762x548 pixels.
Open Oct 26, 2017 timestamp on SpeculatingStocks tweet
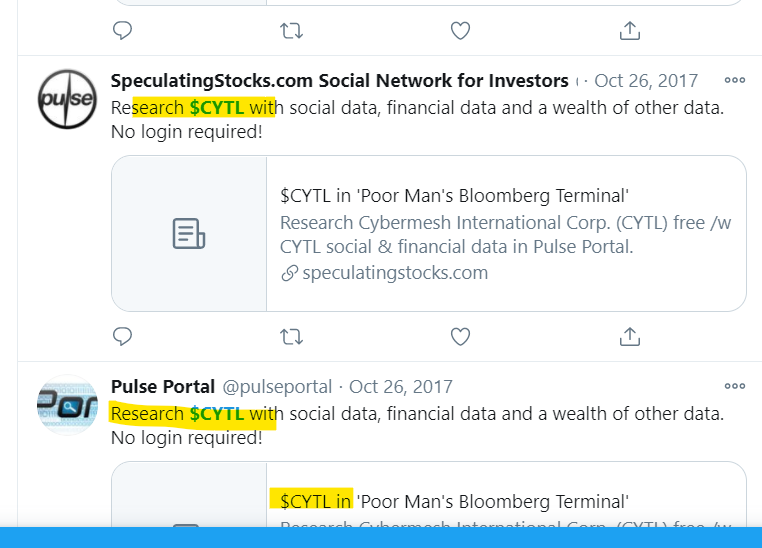646,81
